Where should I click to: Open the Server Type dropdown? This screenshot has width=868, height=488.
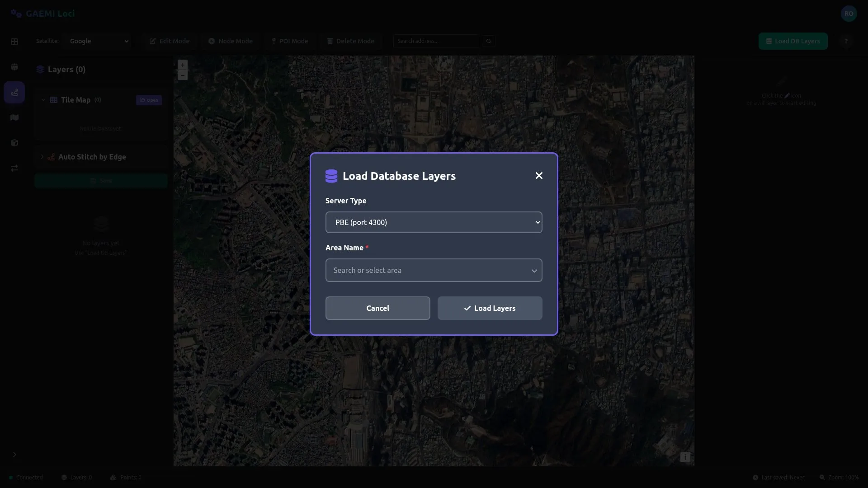tap(434, 222)
